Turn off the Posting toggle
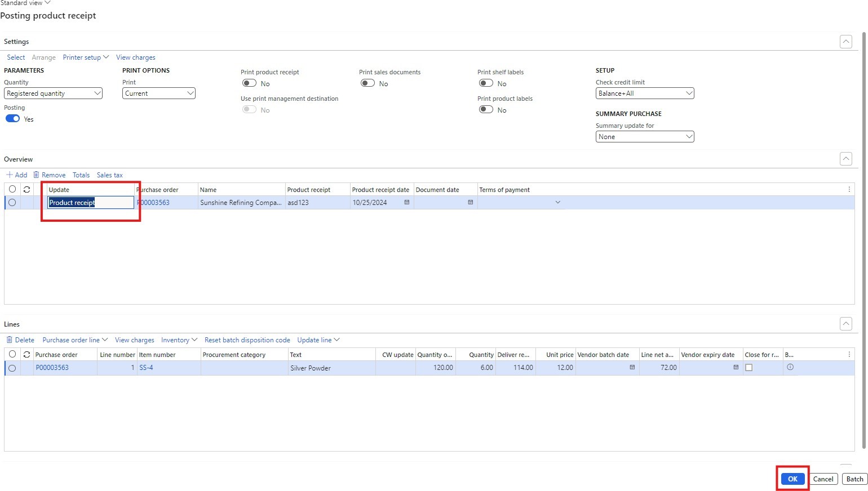The image size is (868, 491). pos(12,119)
